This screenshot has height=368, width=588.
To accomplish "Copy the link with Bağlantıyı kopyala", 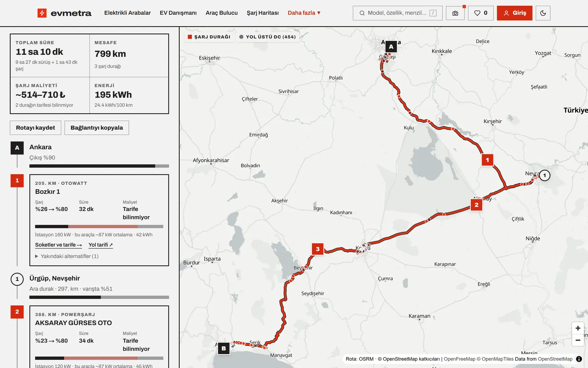I will pos(97,128).
